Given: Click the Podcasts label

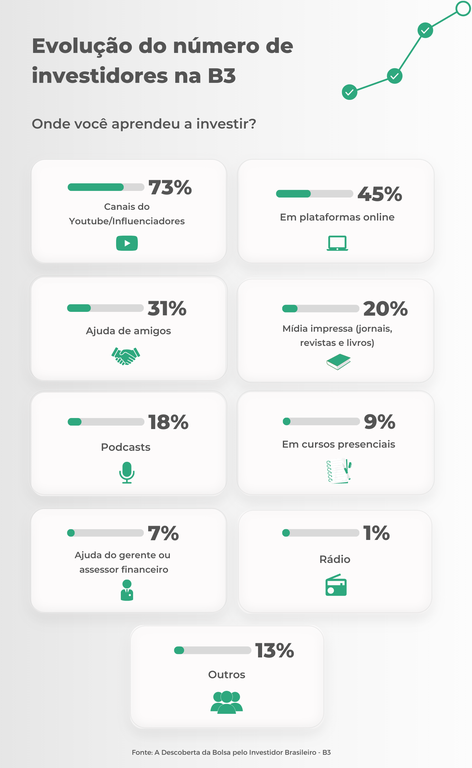Looking at the screenshot, I should [x=125, y=447].
